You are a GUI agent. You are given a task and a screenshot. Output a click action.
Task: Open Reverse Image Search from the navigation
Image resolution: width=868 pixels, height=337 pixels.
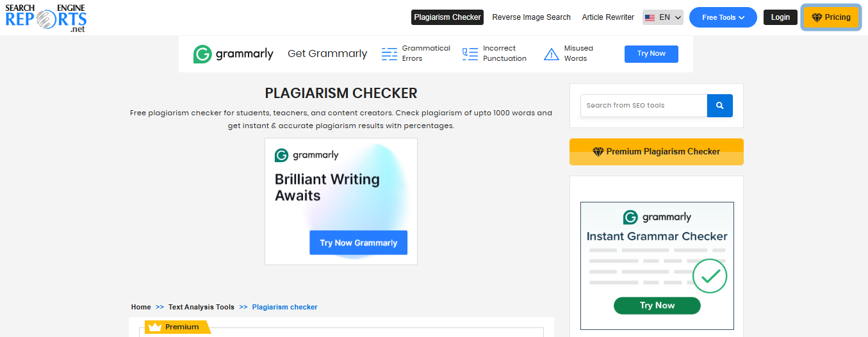click(x=531, y=17)
